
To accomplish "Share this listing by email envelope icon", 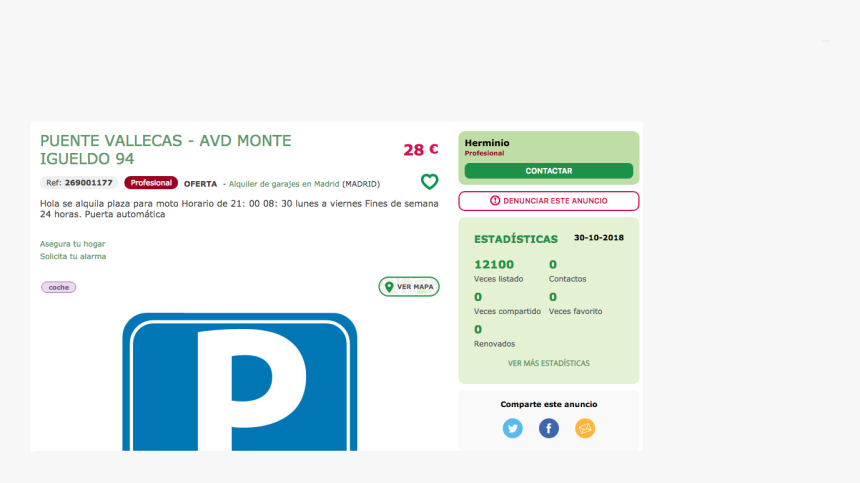I will point(585,428).
